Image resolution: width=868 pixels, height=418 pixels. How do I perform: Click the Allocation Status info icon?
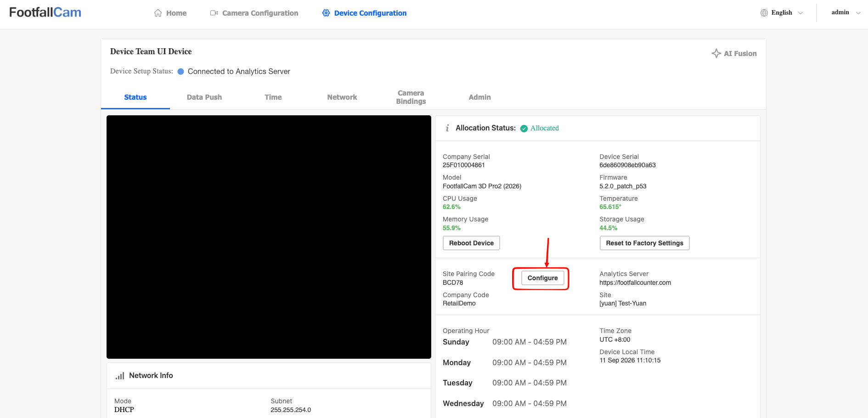[x=447, y=128]
